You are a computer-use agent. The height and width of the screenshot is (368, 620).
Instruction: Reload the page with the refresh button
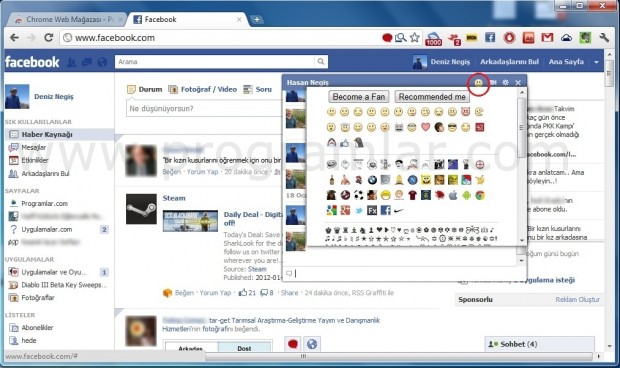tap(49, 38)
